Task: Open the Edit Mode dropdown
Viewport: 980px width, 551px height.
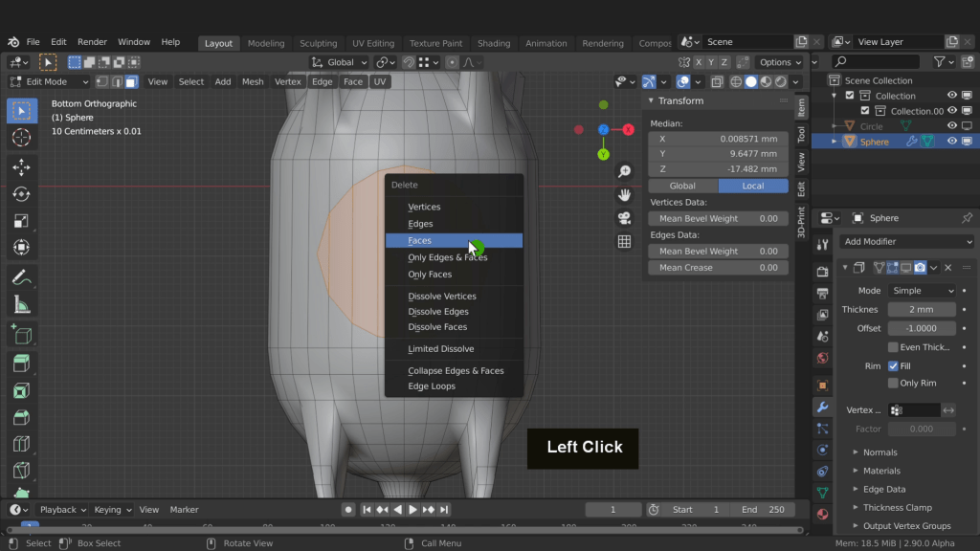Action: [x=57, y=81]
